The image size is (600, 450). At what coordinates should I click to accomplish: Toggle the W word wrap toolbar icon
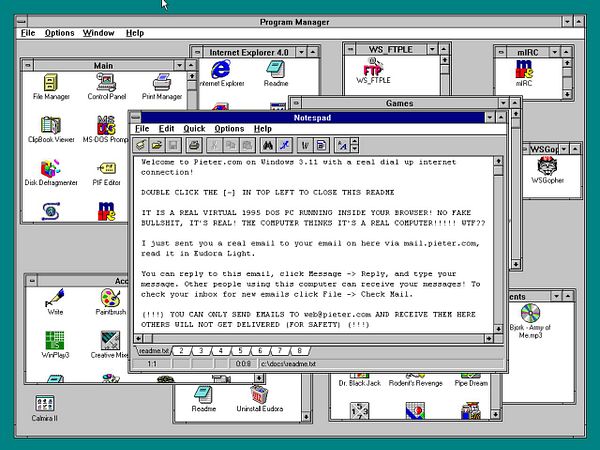[305, 145]
